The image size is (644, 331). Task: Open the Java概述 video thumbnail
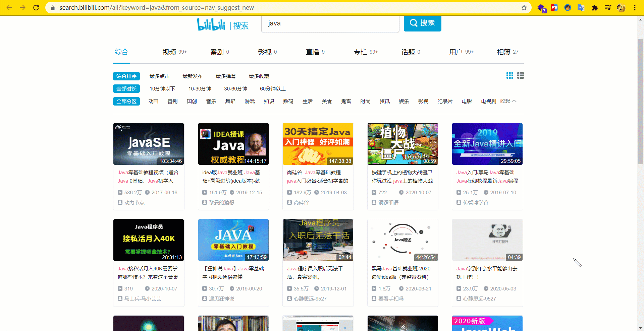(x=403, y=240)
